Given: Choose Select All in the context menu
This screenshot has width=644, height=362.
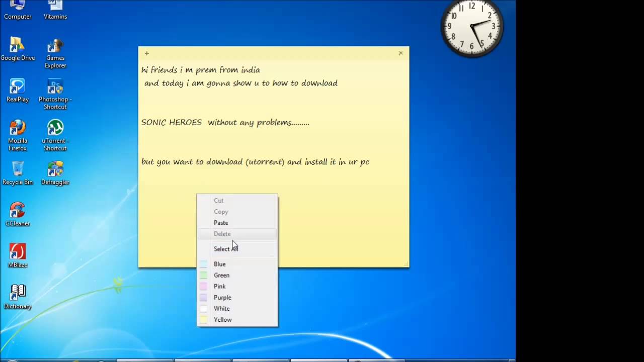Looking at the screenshot, I should [237, 249].
